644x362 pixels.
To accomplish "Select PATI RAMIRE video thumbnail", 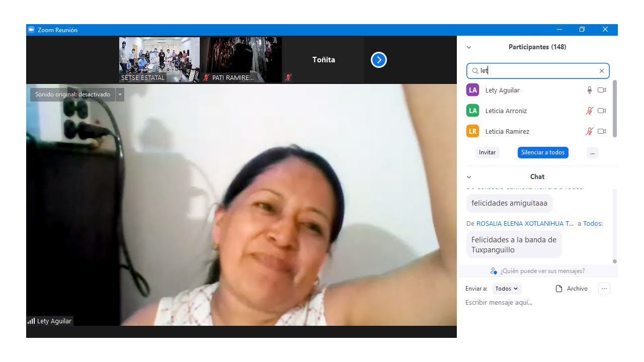I will point(241,60).
